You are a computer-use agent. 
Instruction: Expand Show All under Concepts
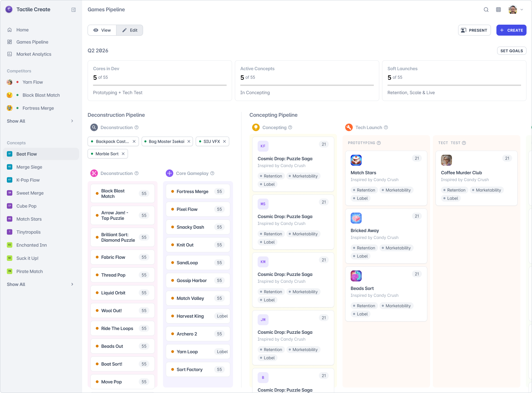41,284
